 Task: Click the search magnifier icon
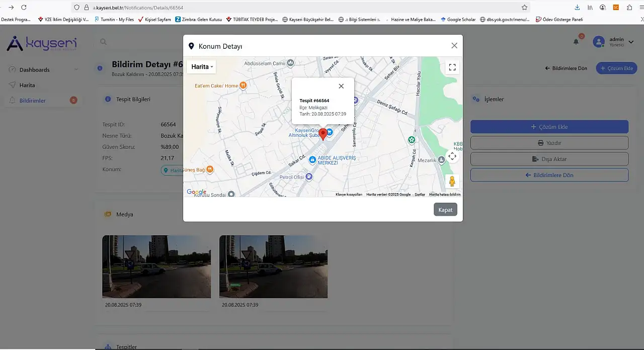click(103, 42)
